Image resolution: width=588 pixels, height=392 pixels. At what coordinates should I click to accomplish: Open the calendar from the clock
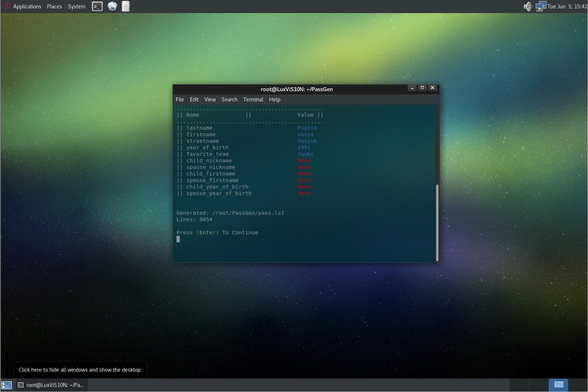tap(567, 7)
